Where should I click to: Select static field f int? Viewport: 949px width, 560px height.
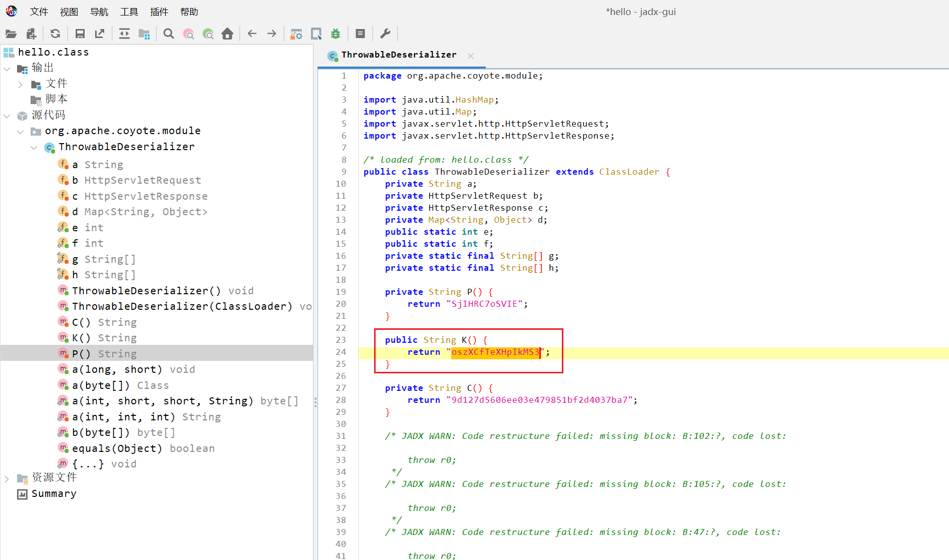[x=88, y=243]
